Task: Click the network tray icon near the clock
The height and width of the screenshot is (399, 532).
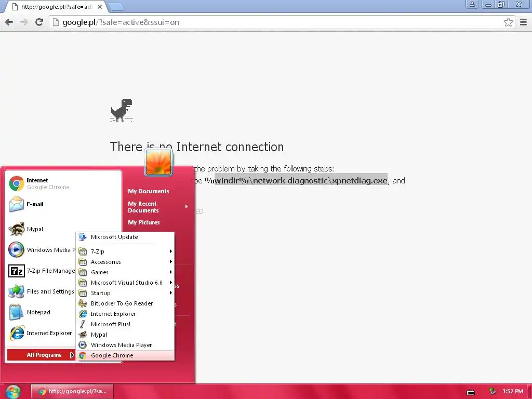Action: 493,392
